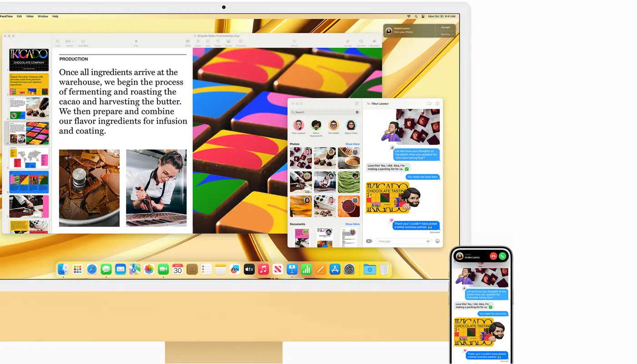This screenshot has height=364, width=637.
Task: Insert a Chart from the Keynote toolbar
Action: coord(198,43)
